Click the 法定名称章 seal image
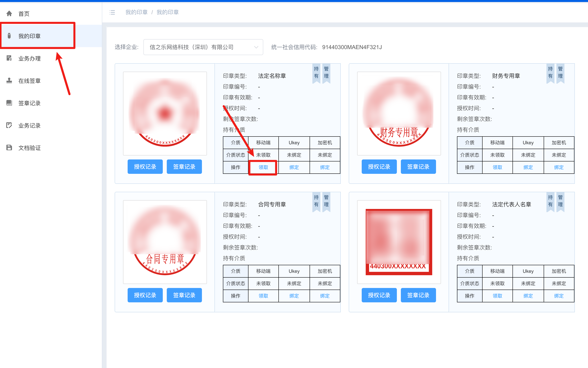The width and height of the screenshot is (588, 368). coord(165,113)
